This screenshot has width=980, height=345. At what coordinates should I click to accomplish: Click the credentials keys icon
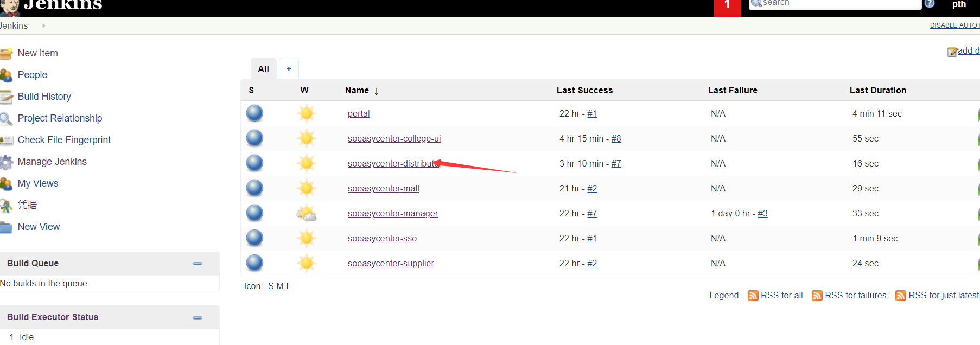[x=6, y=205]
